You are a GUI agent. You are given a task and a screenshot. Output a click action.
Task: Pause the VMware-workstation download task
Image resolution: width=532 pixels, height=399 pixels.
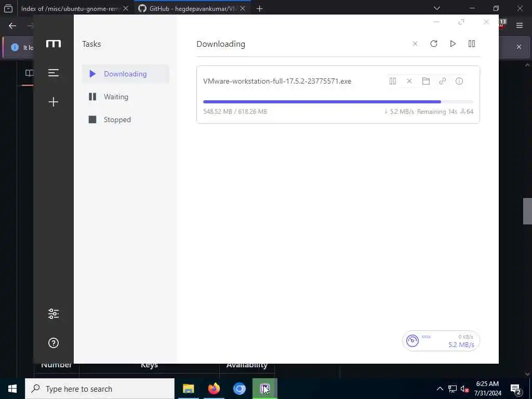coord(393,81)
